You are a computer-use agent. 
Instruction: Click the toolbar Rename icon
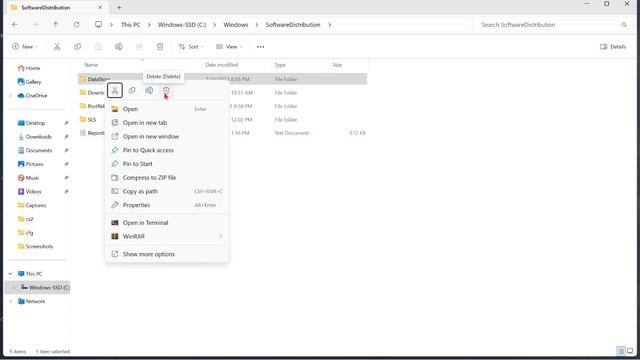coord(119,47)
